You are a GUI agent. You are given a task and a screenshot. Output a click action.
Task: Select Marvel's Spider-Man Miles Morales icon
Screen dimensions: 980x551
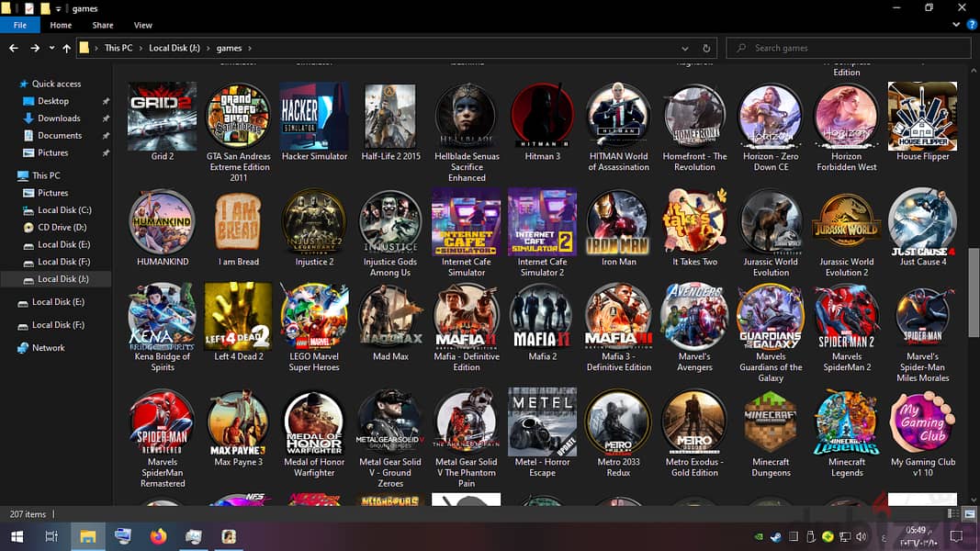(x=922, y=317)
